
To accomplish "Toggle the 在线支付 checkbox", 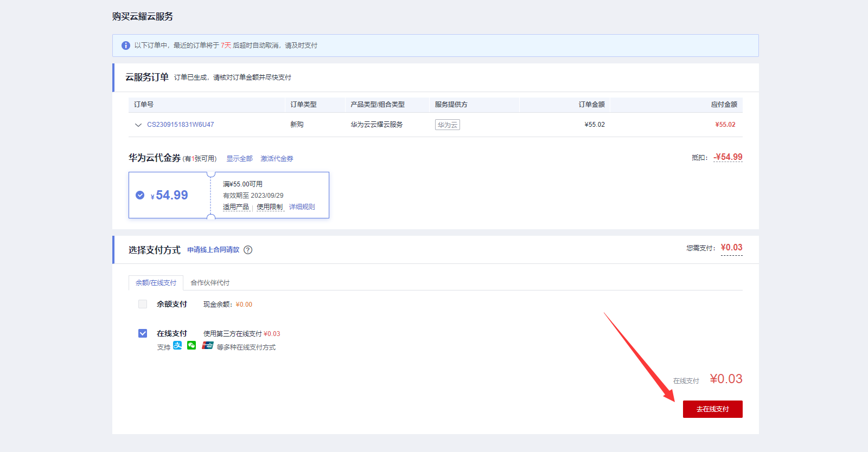I will point(143,333).
